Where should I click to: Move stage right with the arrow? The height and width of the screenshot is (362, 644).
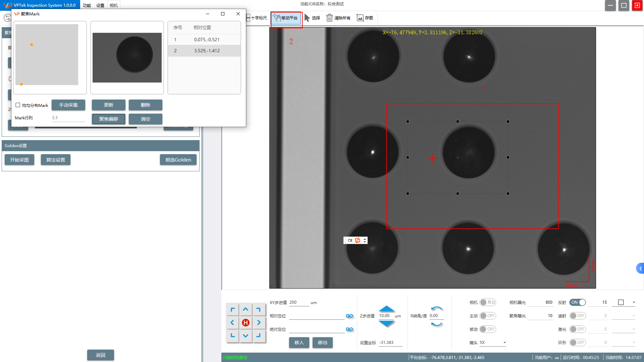[x=259, y=322]
